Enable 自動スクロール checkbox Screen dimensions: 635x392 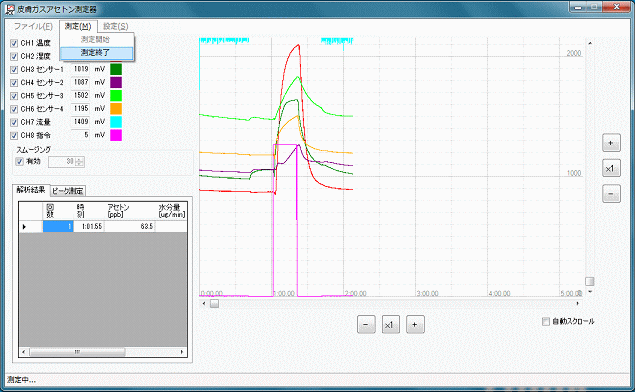[546, 321]
